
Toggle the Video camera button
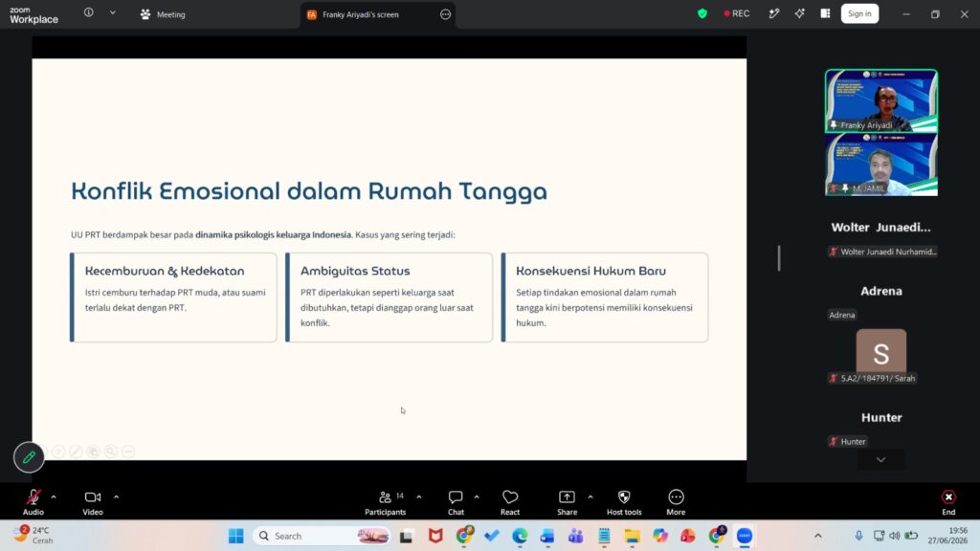point(93,501)
